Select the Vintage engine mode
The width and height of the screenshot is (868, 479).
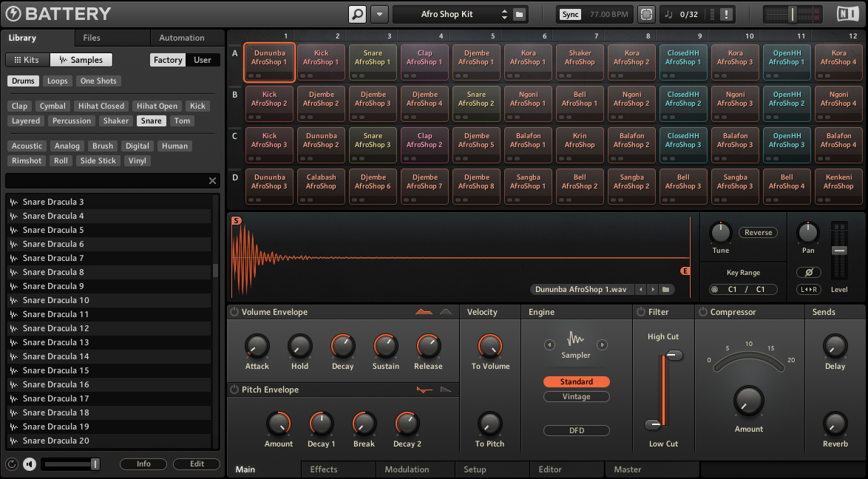[576, 396]
